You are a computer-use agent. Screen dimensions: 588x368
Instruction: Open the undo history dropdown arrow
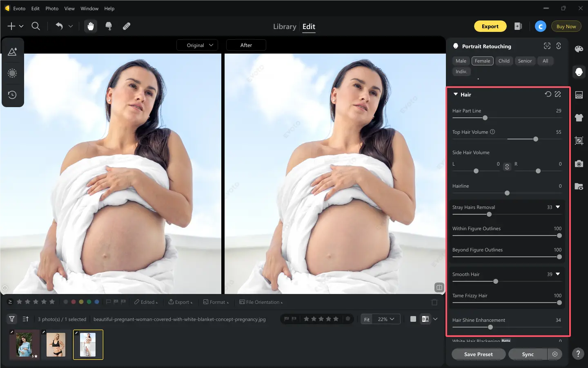point(71,26)
